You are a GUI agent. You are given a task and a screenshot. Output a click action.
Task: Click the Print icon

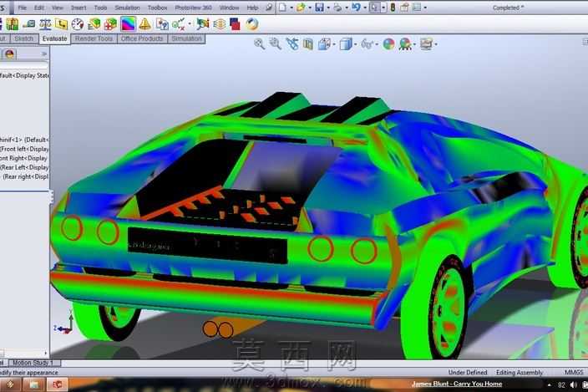pyautogui.click(x=337, y=8)
